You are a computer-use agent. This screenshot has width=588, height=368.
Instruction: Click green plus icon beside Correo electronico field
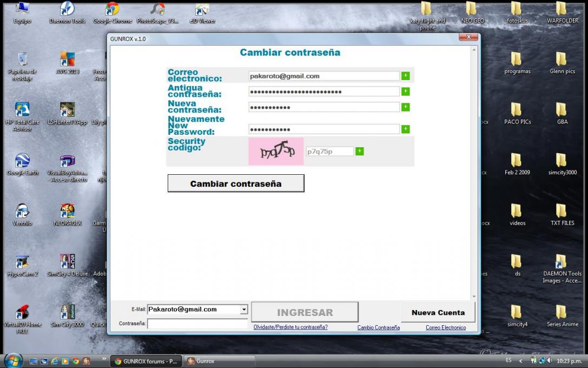(x=405, y=76)
